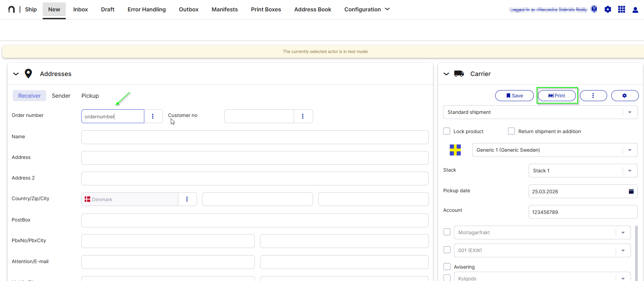644x281 pixels.
Task: Switch to the Sender address tab
Action: pos(61,96)
